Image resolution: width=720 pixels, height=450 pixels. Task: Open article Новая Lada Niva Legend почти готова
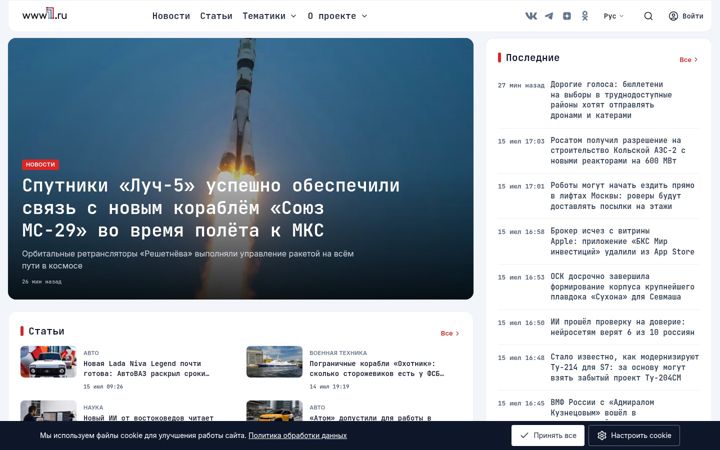point(146,369)
